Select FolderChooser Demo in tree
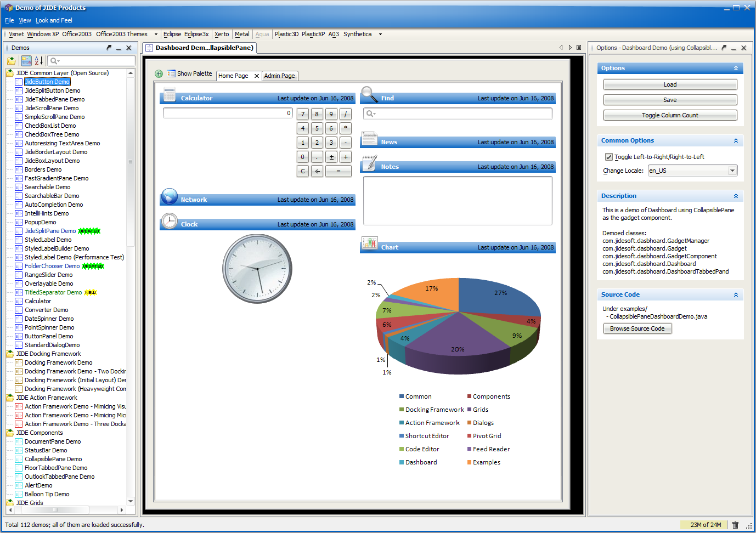This screenshot has width=756, height=533. (x=52, y=266)
